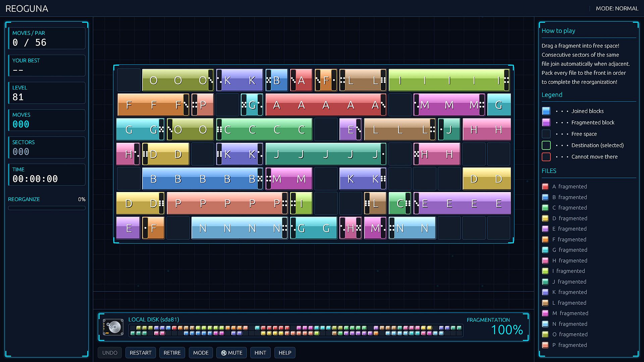The image size is (644, 362).
Task: Click the Free space legend icon
Action: pos(546,134)
